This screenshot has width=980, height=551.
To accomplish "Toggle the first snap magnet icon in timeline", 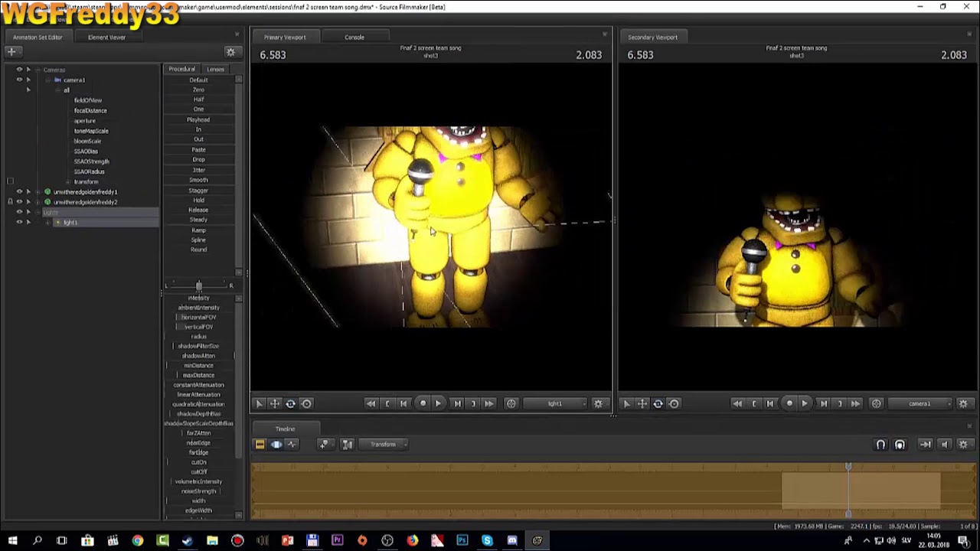I will tap(880, 444).
